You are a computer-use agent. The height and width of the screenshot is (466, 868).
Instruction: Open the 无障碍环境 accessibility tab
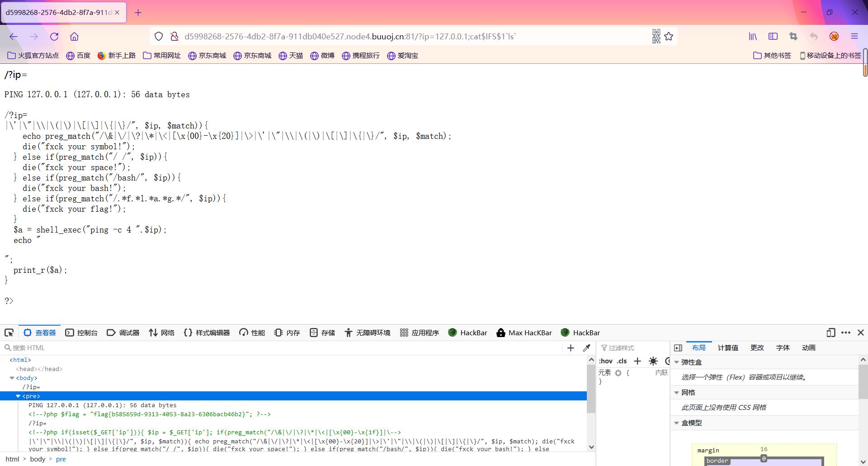point(367,333)
